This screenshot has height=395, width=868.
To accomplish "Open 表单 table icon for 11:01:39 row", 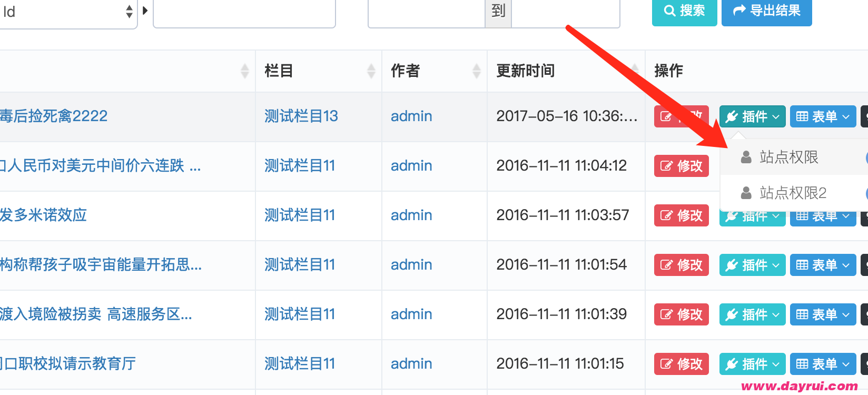I will pyautogui.click(x=802, y=314).
